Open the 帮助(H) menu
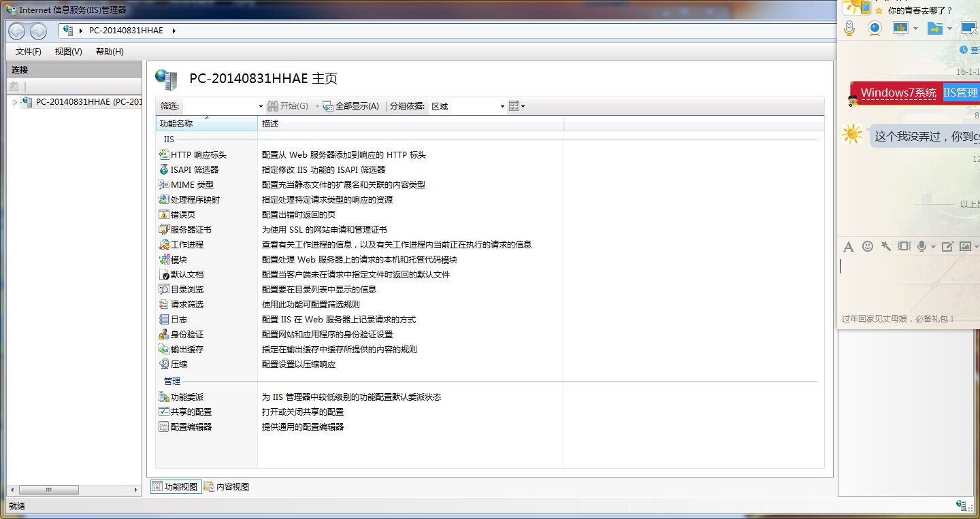This screenshot has width=980, height=519. coord(110,52)
